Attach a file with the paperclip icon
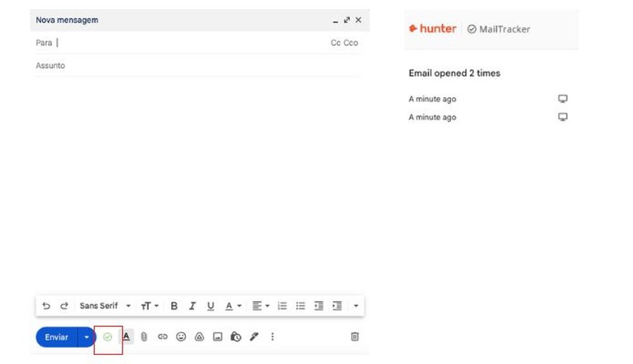This screenshot has height=364, width=633. tap(144, 336)
